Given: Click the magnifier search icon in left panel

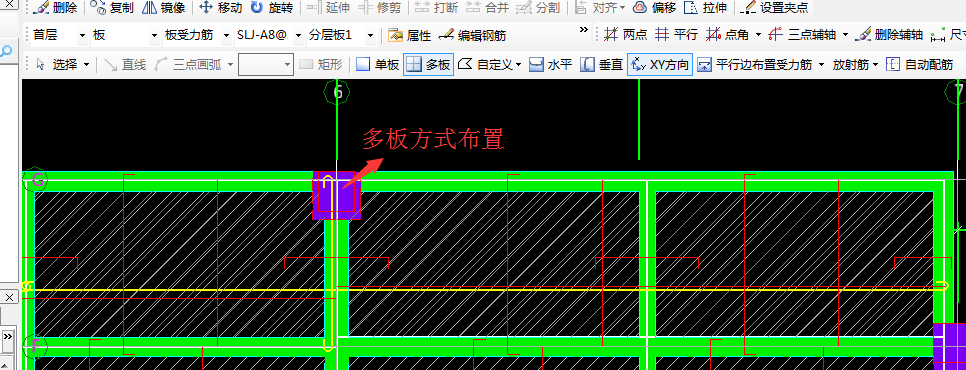Looking at the screenshot, I should (x=7, y=51).
